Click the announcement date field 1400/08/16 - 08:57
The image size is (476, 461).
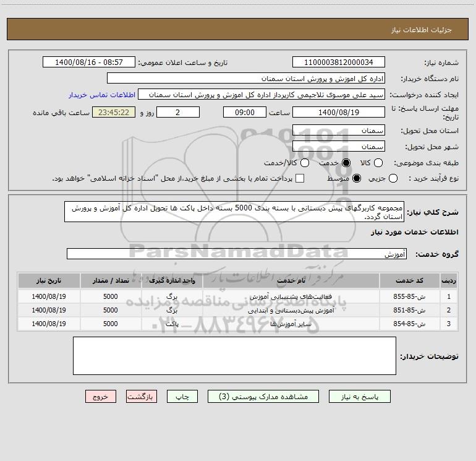(89, 62)
